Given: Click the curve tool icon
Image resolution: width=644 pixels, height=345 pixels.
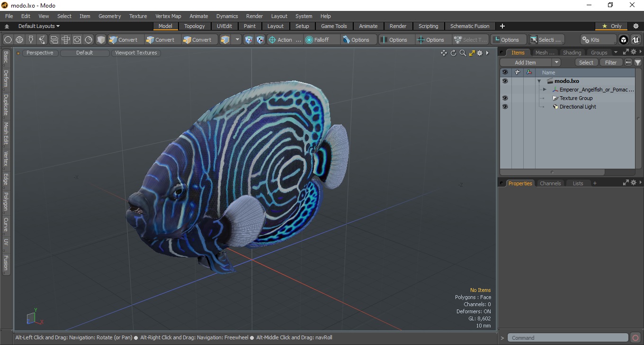Looking at the screenshot, I should tap(42, 40).
